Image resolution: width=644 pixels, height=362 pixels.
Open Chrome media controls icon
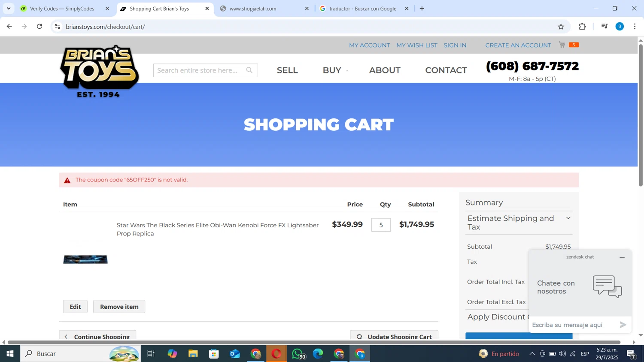click(x=605, y=27)
